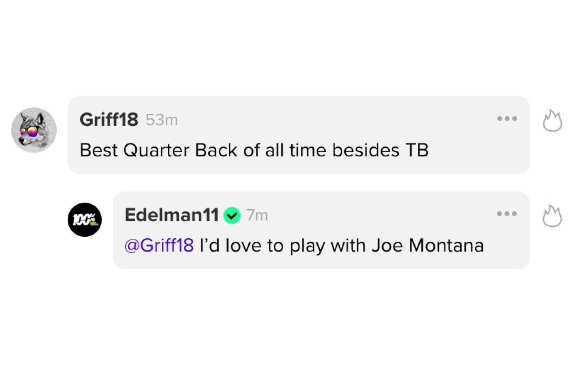This screenshot has height=392, width=586.
Task: Tap the flame icon on Edelman11's reply
Action: click(552, 217)
